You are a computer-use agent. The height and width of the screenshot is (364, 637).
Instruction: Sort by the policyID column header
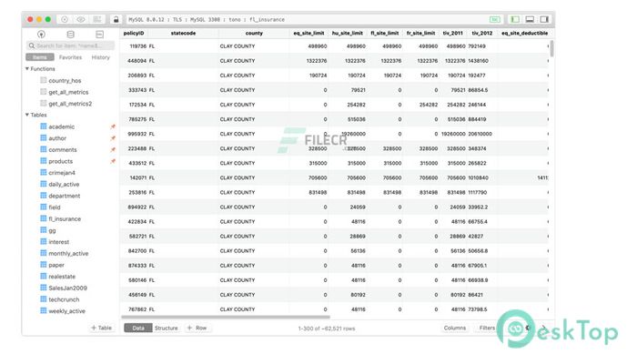point(134,34)
